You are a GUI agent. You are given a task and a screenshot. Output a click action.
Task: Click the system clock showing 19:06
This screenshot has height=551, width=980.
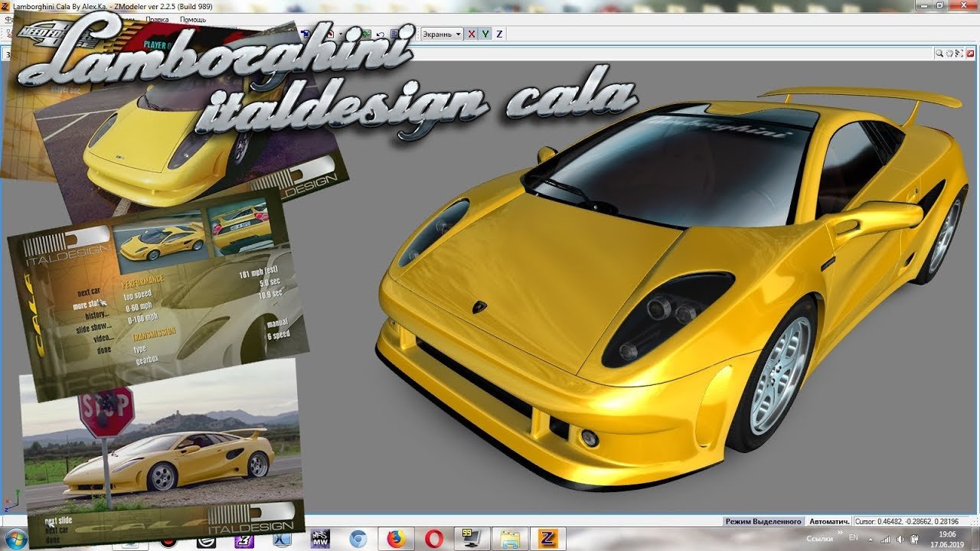coord(947,539)
